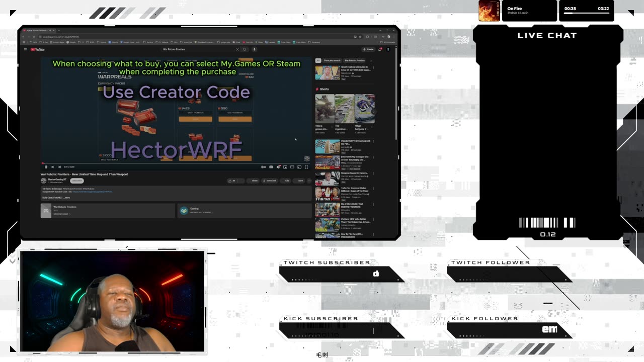
Task: Open My Artillery Build video
Action: coord(328,209)
